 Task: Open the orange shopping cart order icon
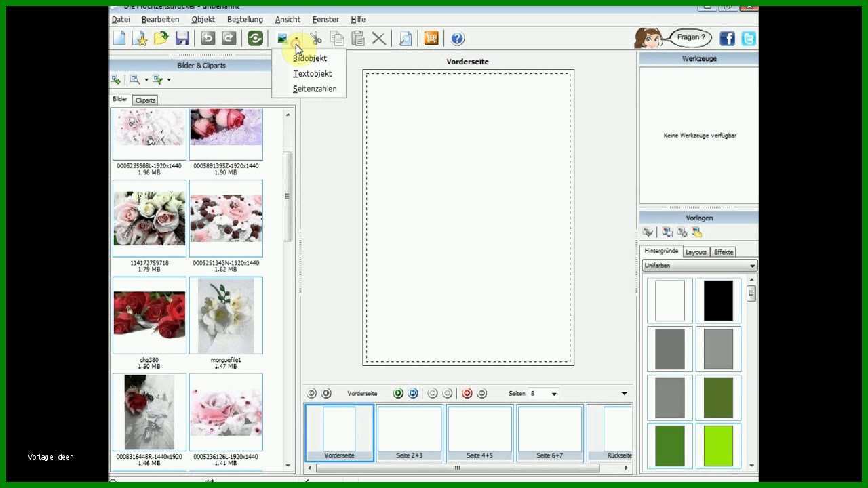point(431,39)
